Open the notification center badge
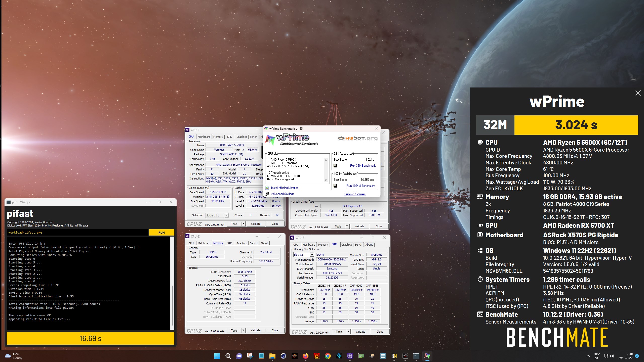The height and width of the screenshot is (362, 644). pos(637,356)
